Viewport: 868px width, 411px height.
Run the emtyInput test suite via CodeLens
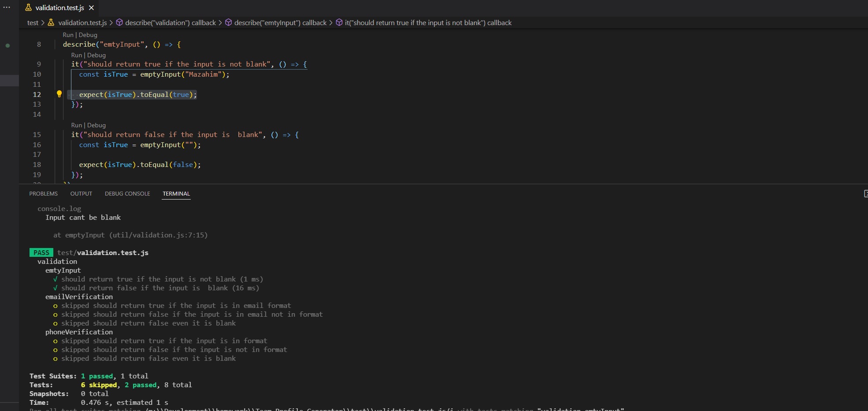click(x=69, y=35)
